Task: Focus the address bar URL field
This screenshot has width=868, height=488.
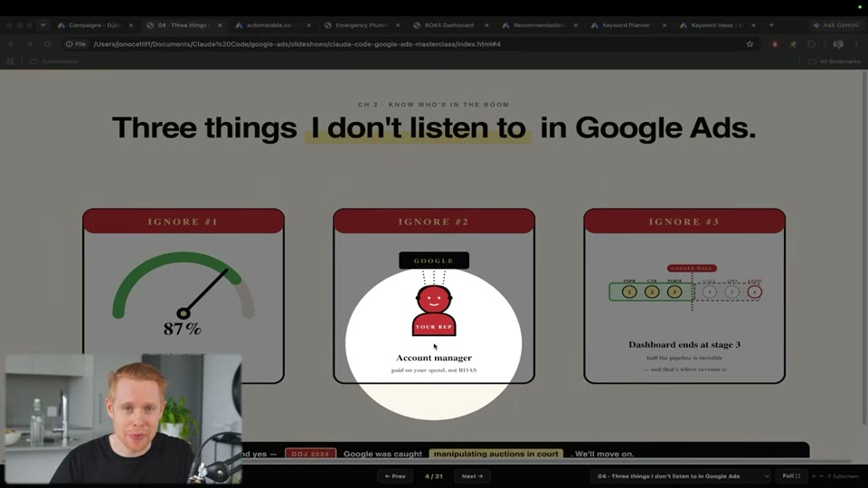Action: [x=410, y=44]
